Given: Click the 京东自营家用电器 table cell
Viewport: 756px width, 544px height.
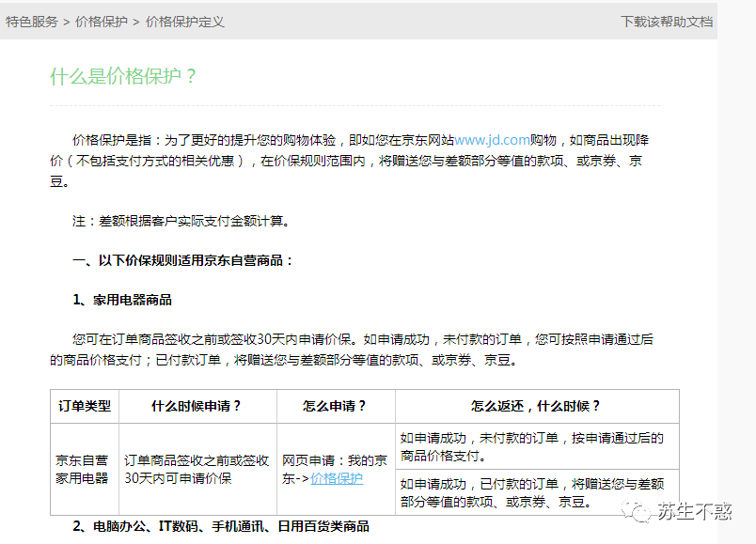Looking at the screenshot, I should [85, 470].
